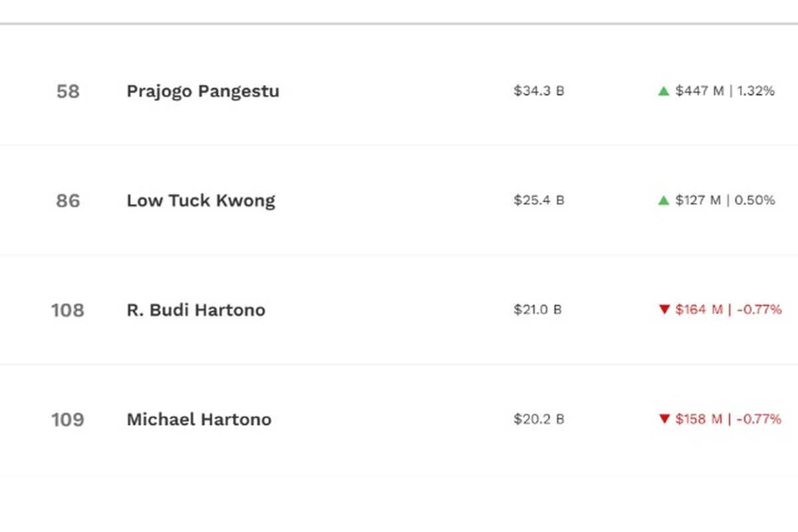Open Michael Hartono's profile

pos(199,420)
